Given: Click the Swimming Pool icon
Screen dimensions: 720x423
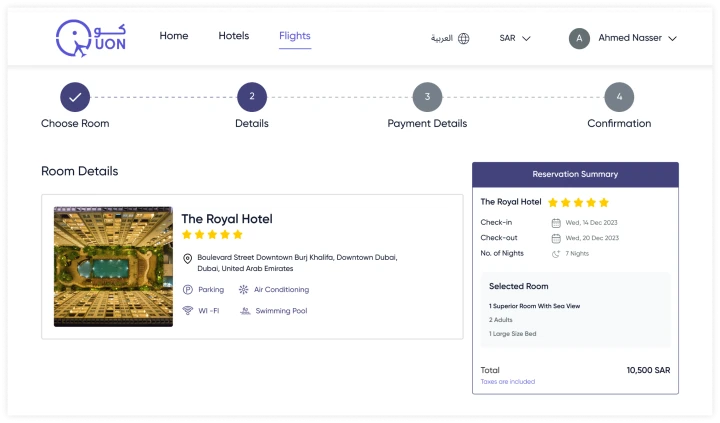Looking at the screenshot, I should [x=244, y=311].
